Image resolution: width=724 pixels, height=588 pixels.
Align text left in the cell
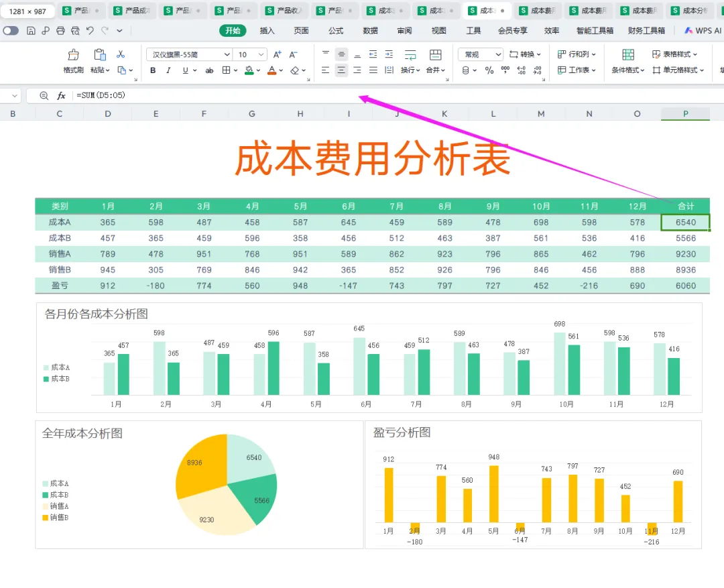point(326,70)
